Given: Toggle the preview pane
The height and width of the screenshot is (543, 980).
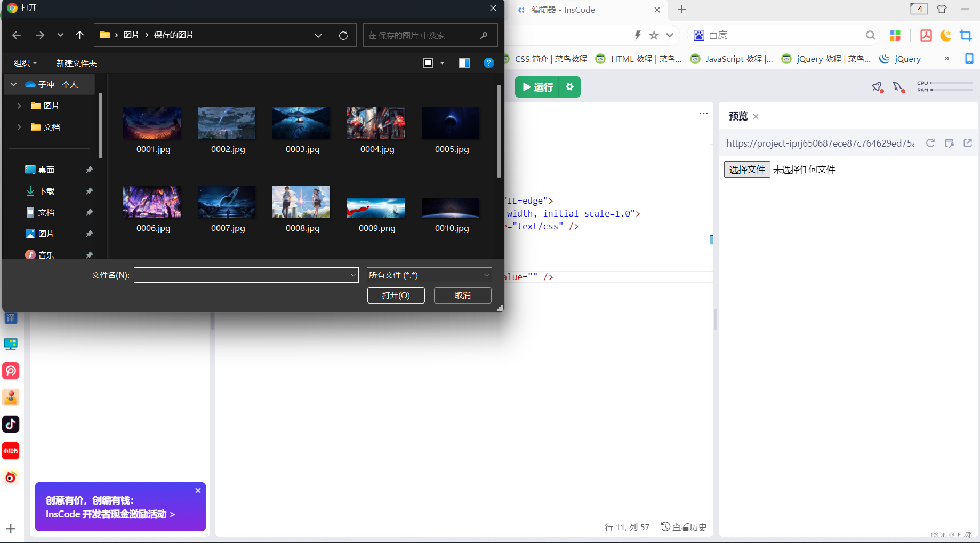Looking at the screenshot, I should point(464,63).
